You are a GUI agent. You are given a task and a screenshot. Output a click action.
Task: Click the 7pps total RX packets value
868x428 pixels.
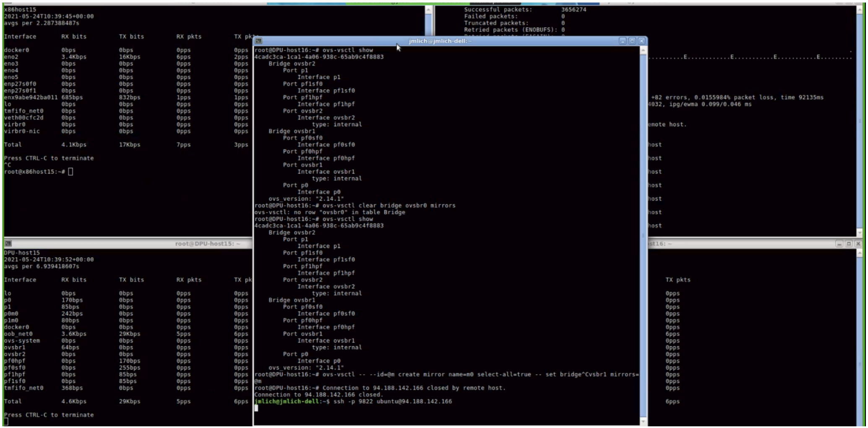(x=183, y=145)
